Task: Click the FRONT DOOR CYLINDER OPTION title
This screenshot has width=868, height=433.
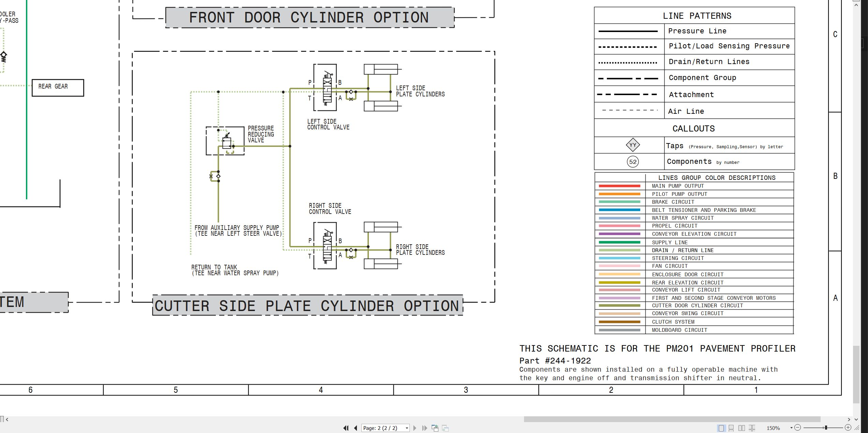Action: (x=309, y=17)
